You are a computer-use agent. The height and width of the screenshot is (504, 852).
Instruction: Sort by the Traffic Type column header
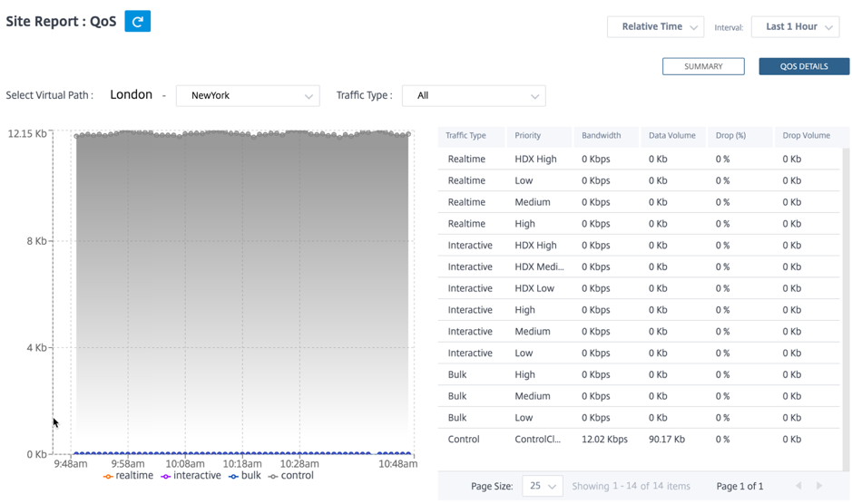pyautogui.click(x=471, y=136)
